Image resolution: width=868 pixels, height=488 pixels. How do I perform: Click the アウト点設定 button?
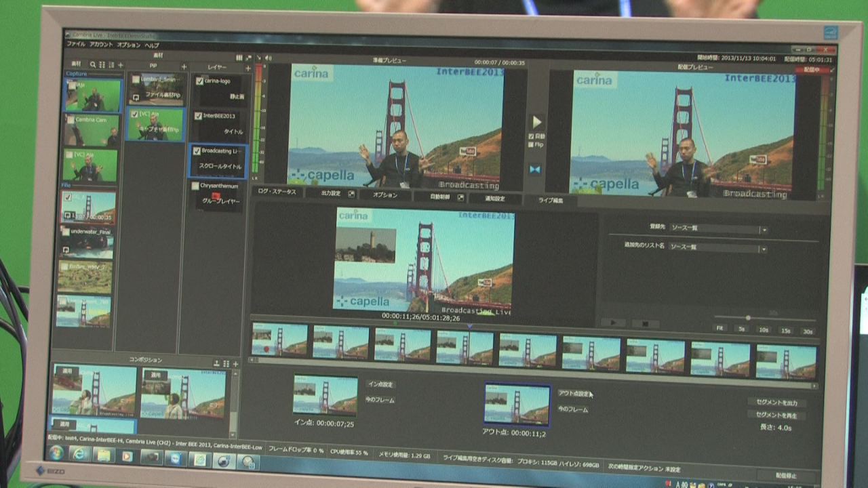(574, 393)
